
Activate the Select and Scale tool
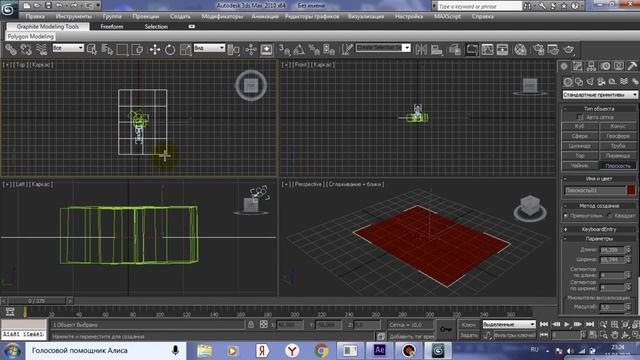pyautogui.click(x=185, y=50)
